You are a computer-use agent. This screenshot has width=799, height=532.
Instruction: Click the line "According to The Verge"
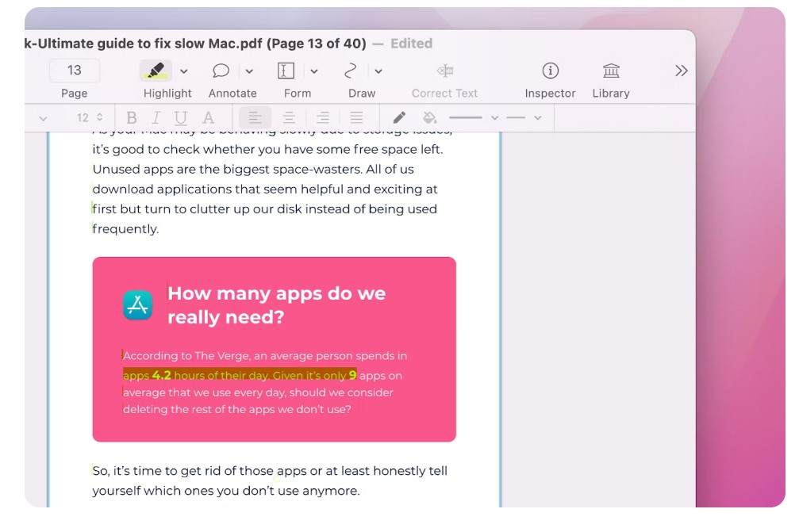265,355
